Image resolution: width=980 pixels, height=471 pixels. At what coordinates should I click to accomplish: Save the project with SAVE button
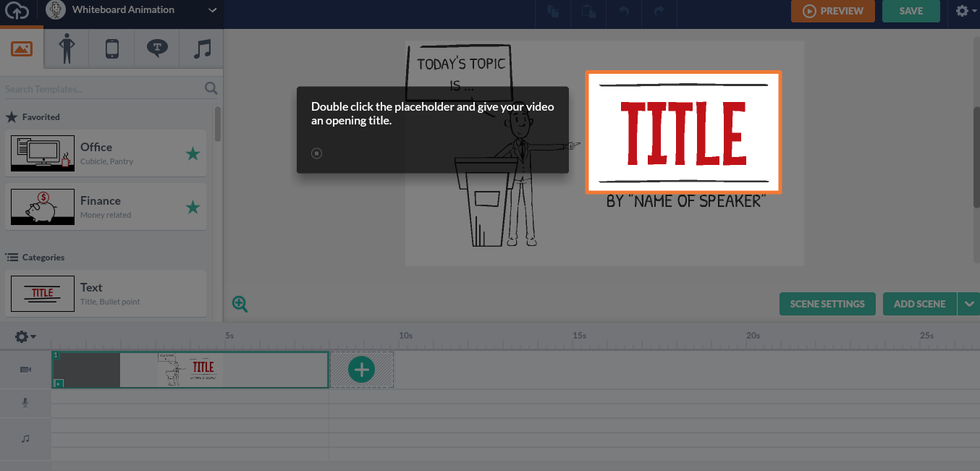[x=911, y=11]
